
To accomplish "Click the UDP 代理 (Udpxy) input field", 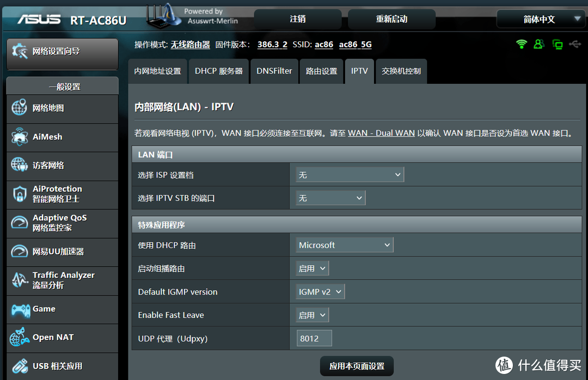I will coord(314,338).
